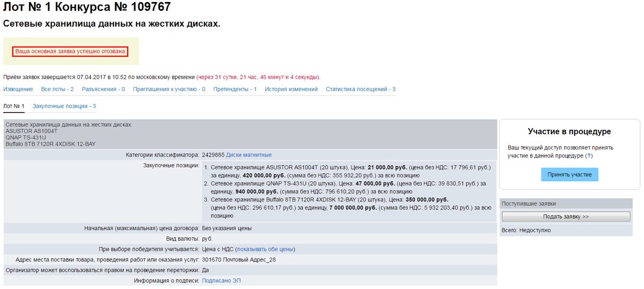The height and width of the screenshot is (289, 644).
Task: Click Подать заявку >> button
Action: [x=566, y=217]
